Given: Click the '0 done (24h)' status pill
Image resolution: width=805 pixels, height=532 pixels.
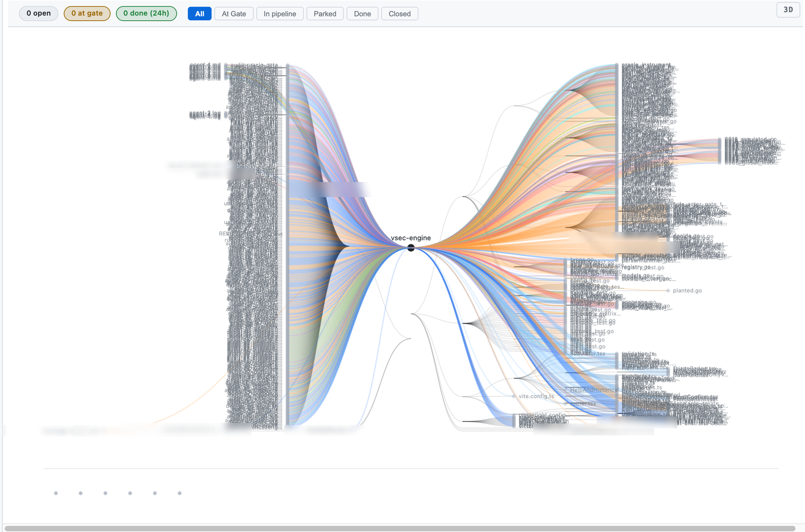Looking at the screenshot, I should [146, 14].
